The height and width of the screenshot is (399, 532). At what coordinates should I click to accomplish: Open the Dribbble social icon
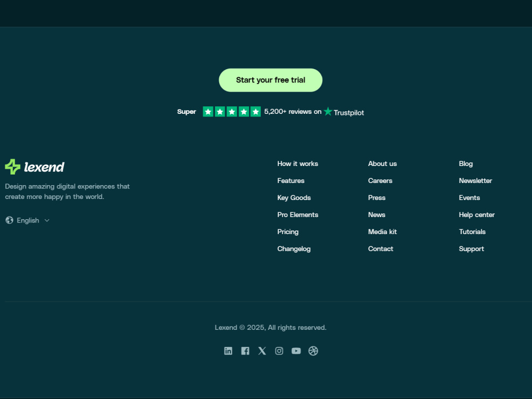point(313,351)
